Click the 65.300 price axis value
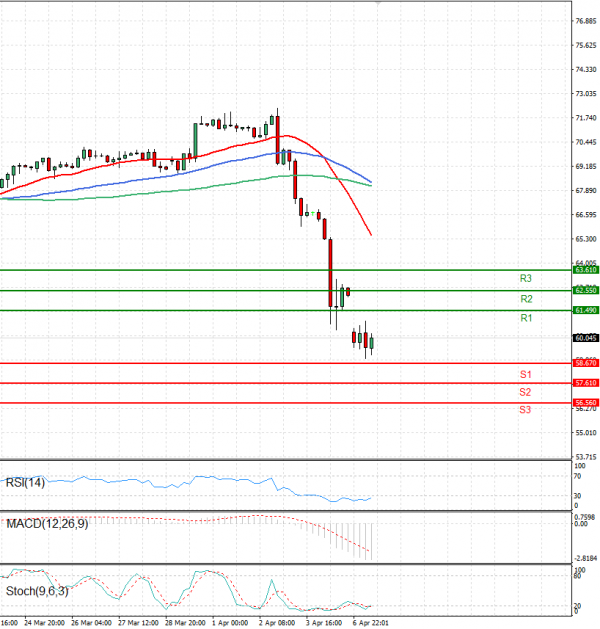The height and width of the screenshot is (629, 600). 586,239
